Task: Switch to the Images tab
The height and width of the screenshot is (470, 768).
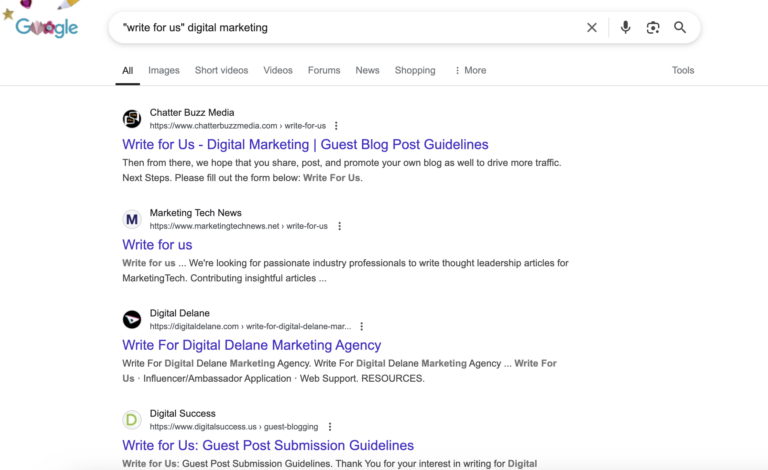Action: click(164, 70)
